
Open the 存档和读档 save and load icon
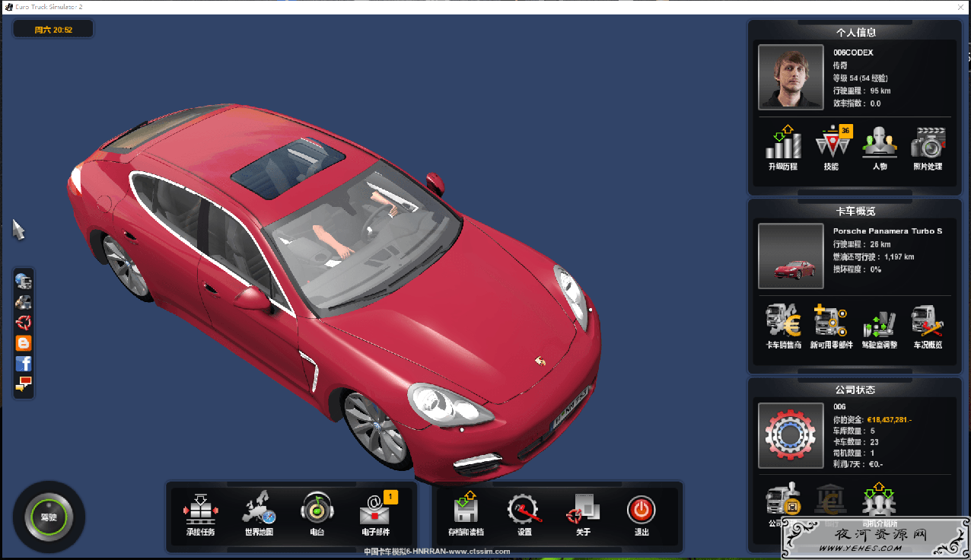coord(466,508)
